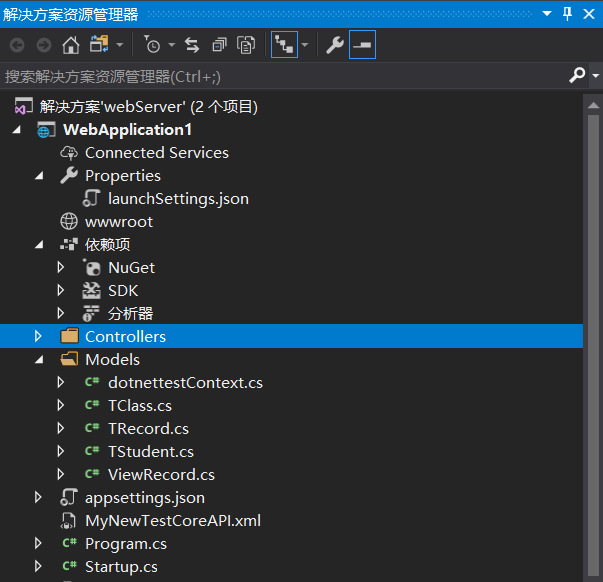Focus the solution explorer search box
Viewport: 603px width, 582px height.
coord(283,76)
